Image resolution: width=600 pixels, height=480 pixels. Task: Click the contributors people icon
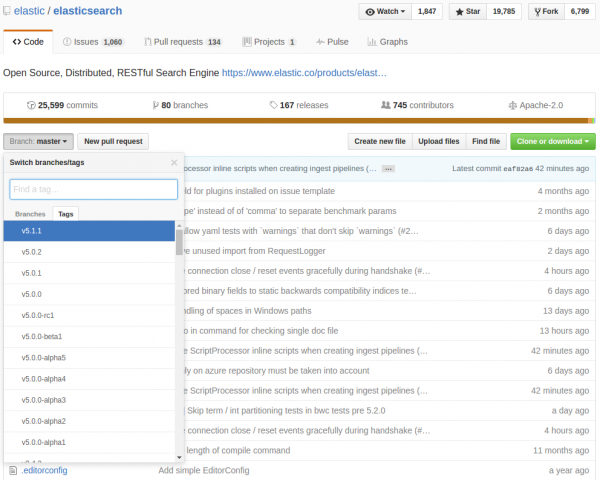coord(385,105)
